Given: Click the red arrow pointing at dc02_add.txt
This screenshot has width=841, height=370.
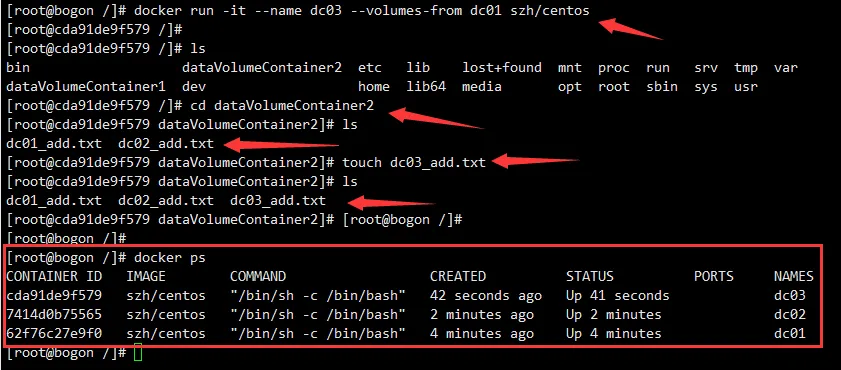Looking at the screenshot, I should tap(282, 144).
